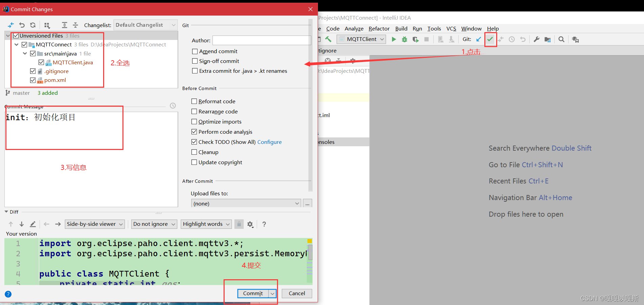Open the Analyze menu in IntelliJ
644x305 pixels.
coord(354,29)
